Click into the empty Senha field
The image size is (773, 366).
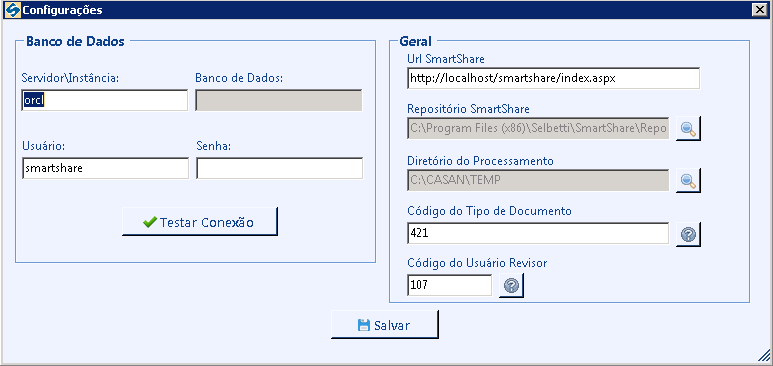(279, 168)
